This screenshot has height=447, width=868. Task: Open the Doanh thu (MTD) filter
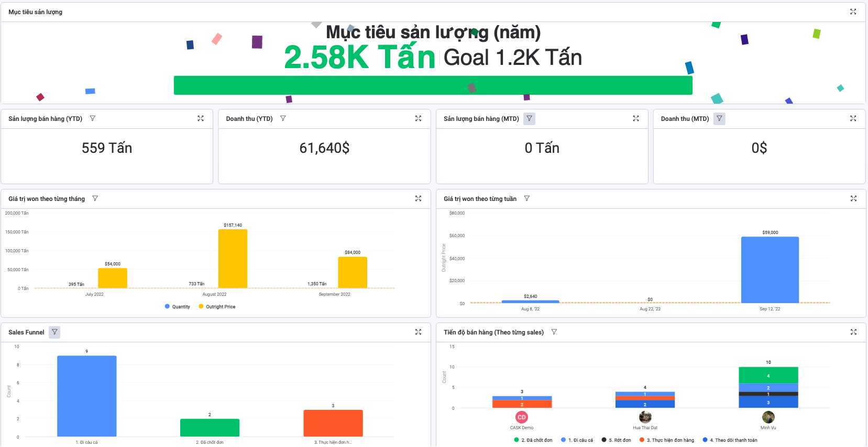[719, 119]
